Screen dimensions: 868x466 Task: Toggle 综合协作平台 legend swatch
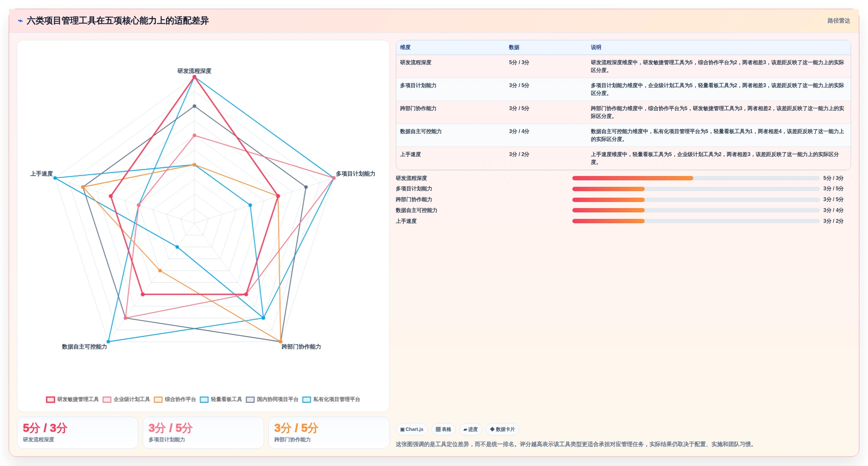point(158,400)
